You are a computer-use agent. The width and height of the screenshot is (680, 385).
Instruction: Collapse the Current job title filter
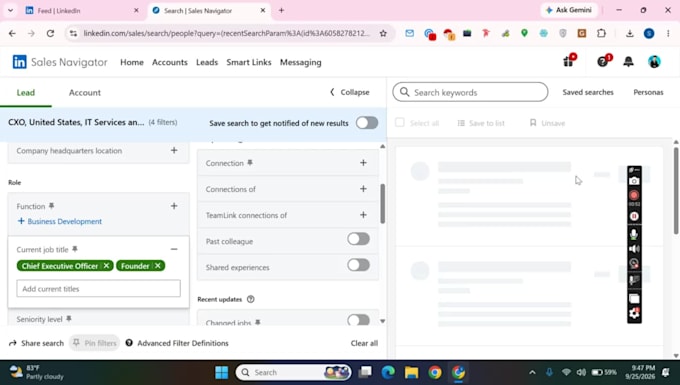pyautogui.click(x=174, y=249)
